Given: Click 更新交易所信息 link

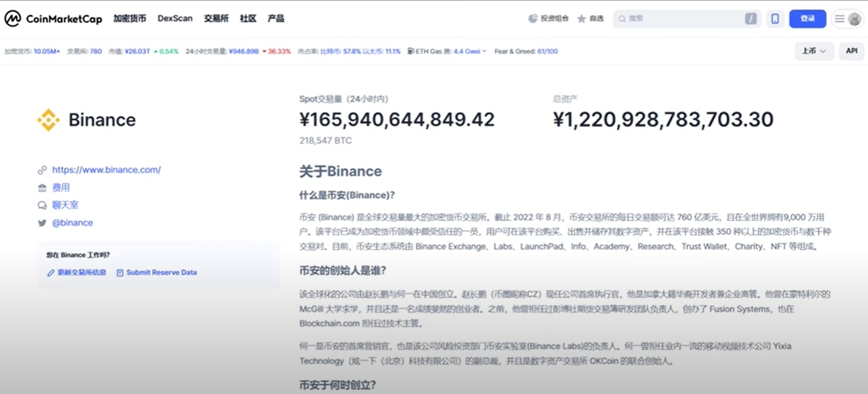Looking at the screenshot, I should (81, 272).
